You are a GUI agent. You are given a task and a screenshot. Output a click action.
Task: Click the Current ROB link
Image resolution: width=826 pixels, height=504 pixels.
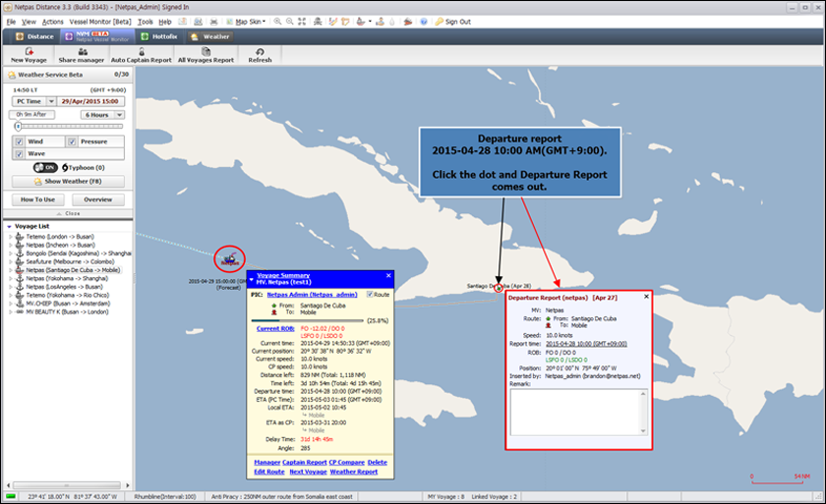(x=275, y=328)
